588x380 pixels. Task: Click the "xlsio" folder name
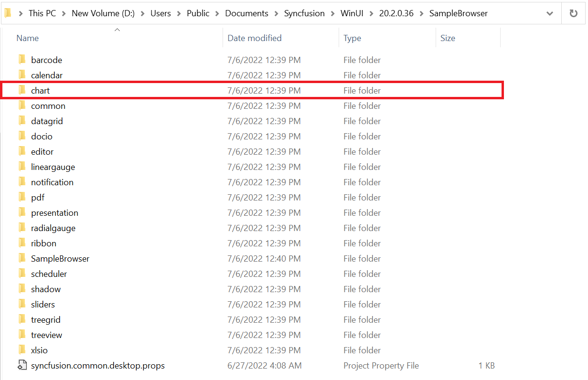[39, 350]
